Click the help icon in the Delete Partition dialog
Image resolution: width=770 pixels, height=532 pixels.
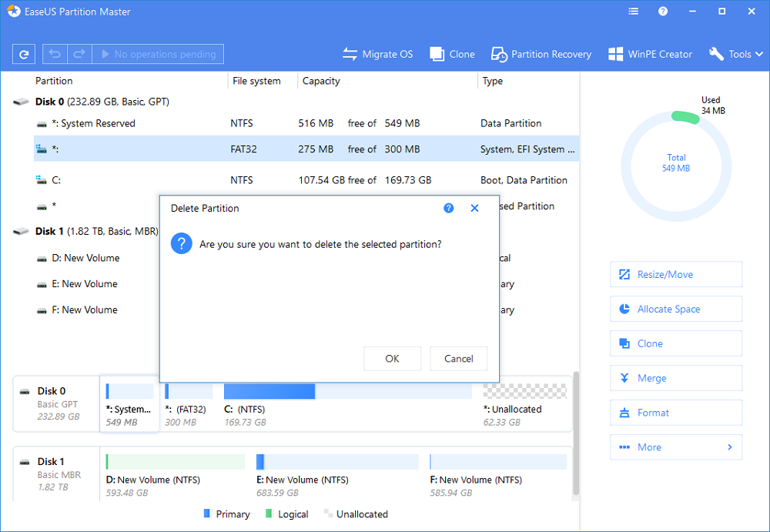(x=449, y=209)
